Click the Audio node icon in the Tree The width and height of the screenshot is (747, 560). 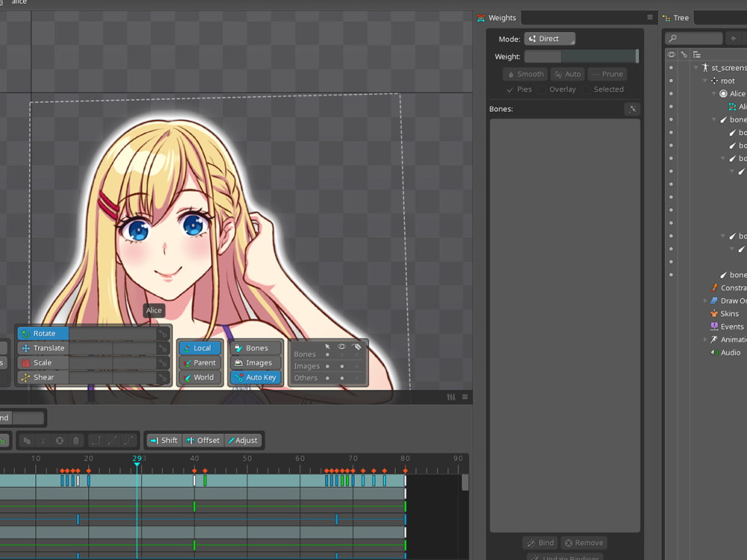[x=713, y=352]
